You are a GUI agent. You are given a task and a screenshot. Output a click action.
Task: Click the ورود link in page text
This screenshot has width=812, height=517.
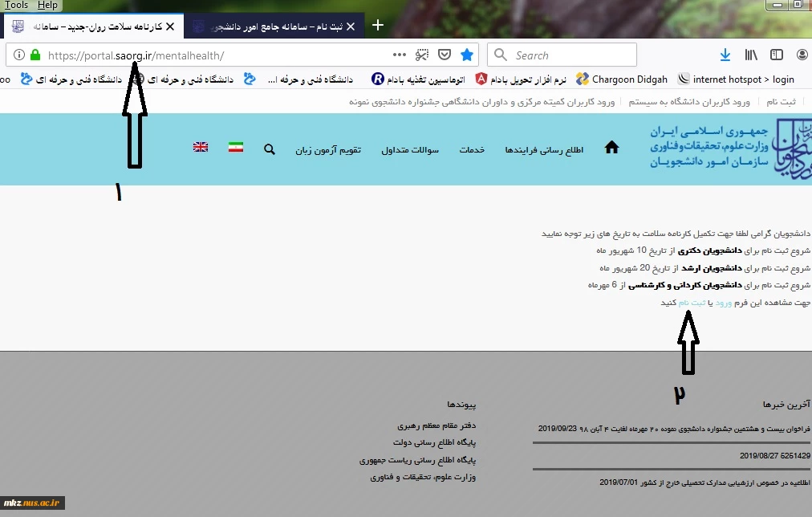pos(724,303)
